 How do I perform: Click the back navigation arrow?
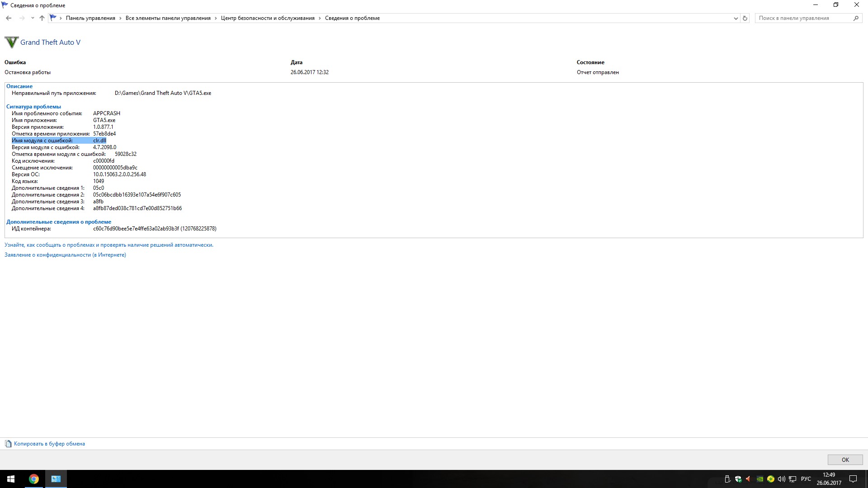(9, 18)
